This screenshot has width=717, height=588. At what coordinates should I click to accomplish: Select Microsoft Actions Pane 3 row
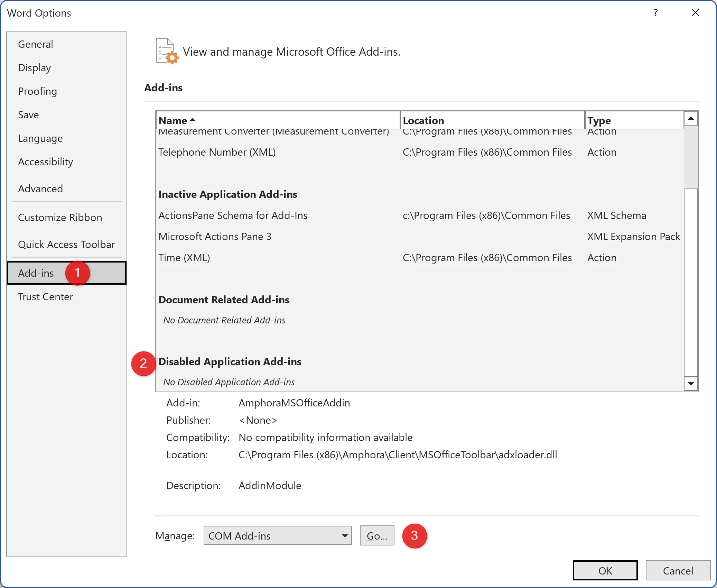419,237
